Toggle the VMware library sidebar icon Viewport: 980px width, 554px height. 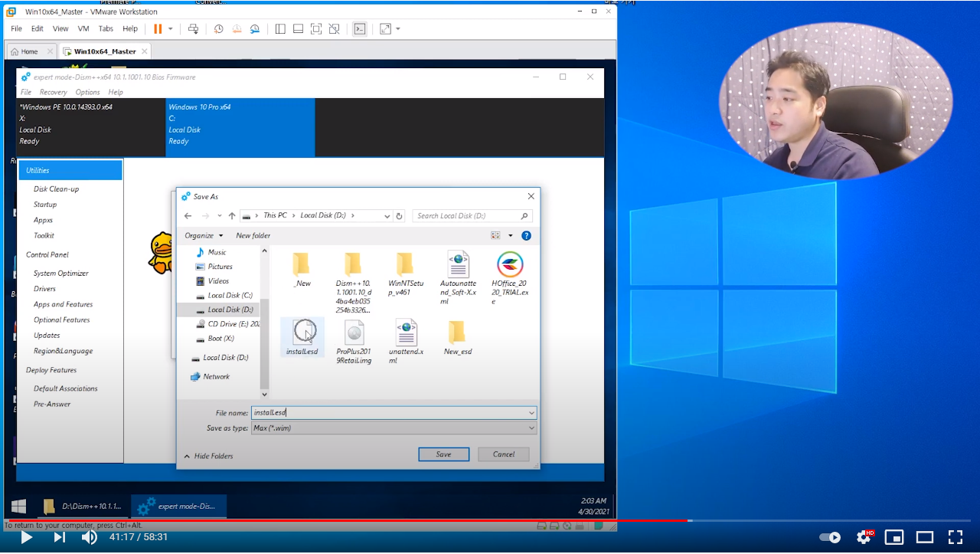pos(280,28)
